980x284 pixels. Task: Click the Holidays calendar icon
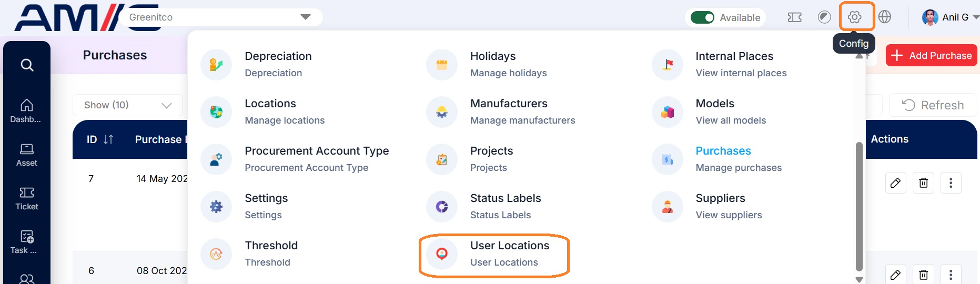click(442, 65)
